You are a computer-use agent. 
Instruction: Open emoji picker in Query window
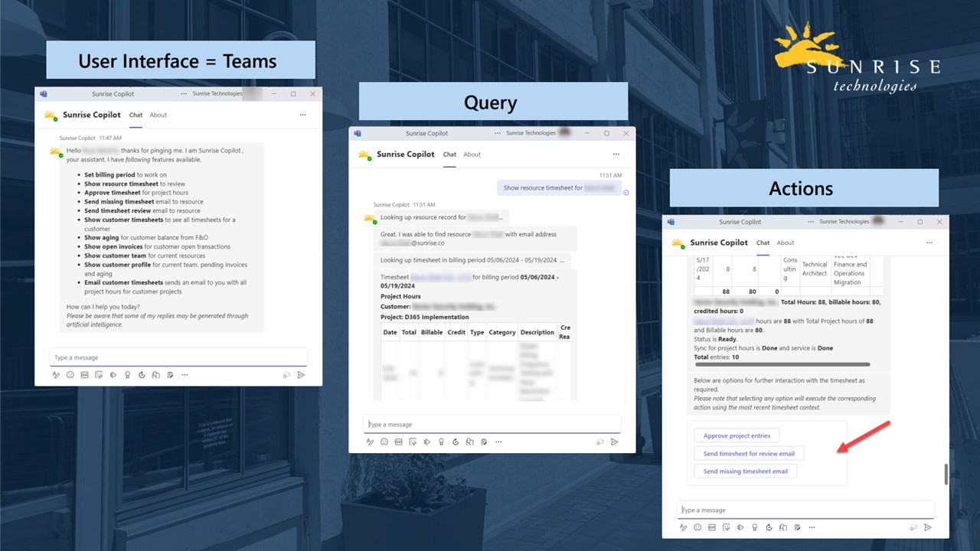click(384, 442)
